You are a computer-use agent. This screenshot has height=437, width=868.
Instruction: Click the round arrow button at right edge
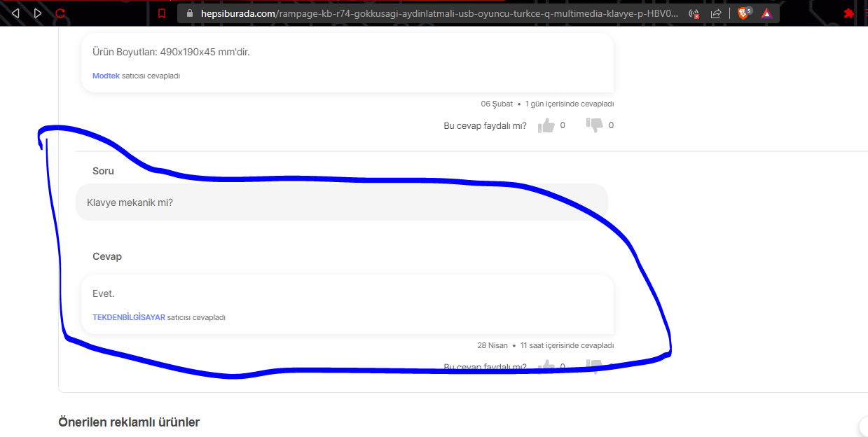(864, 426)
